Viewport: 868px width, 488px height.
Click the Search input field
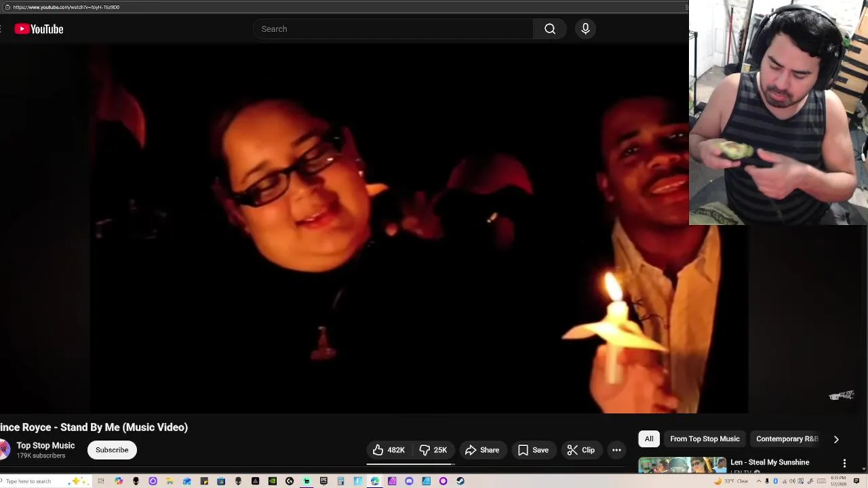pyautogui.click(x=393, y=29)
